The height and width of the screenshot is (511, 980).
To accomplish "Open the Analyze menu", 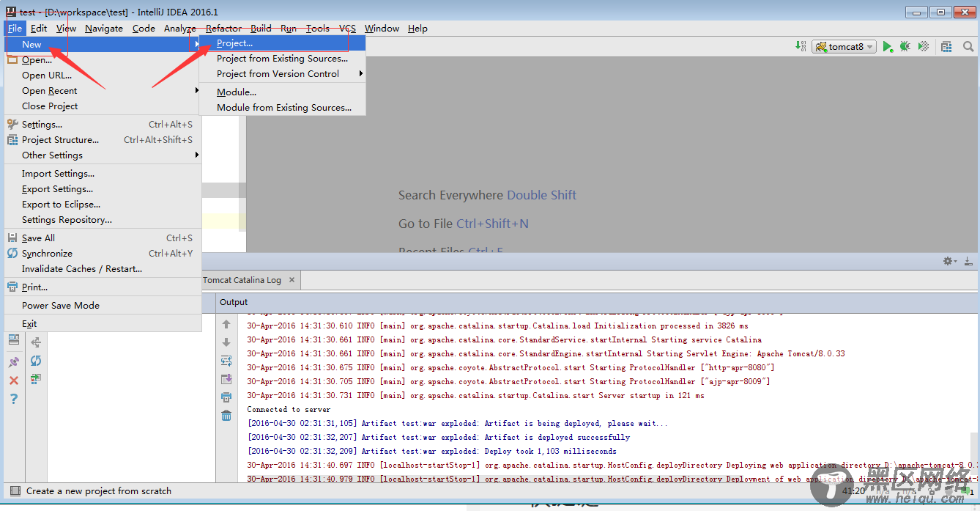I will coord(180,29).
